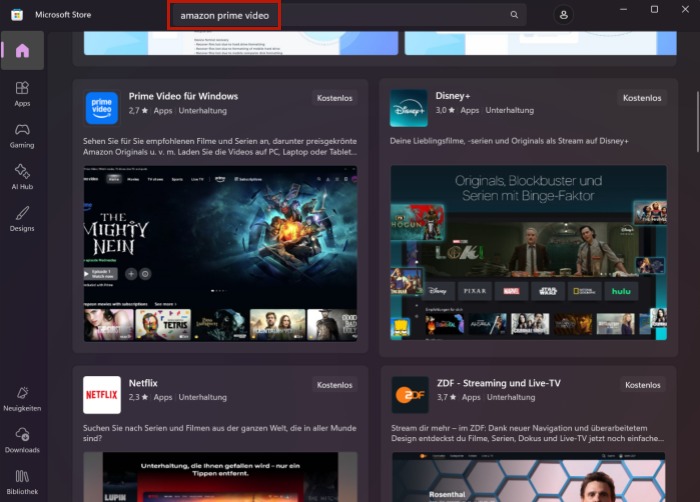Click the 2,3 star rating of Netflix
The width and height of the screenshot is (700, 502).
(138, 397)
